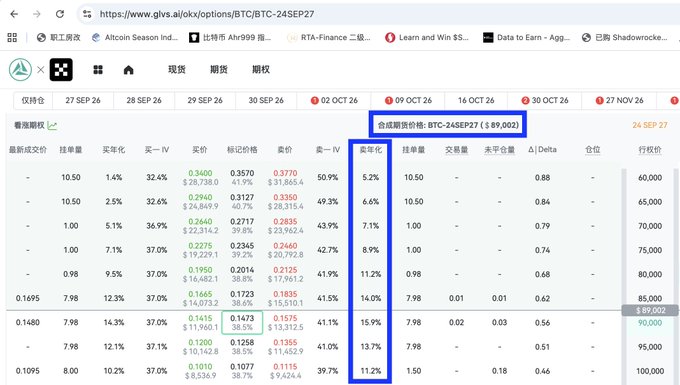Select the 02 OCT 26 expiry tab
This screenshot has height=385, width=680.
pos(334,101)
